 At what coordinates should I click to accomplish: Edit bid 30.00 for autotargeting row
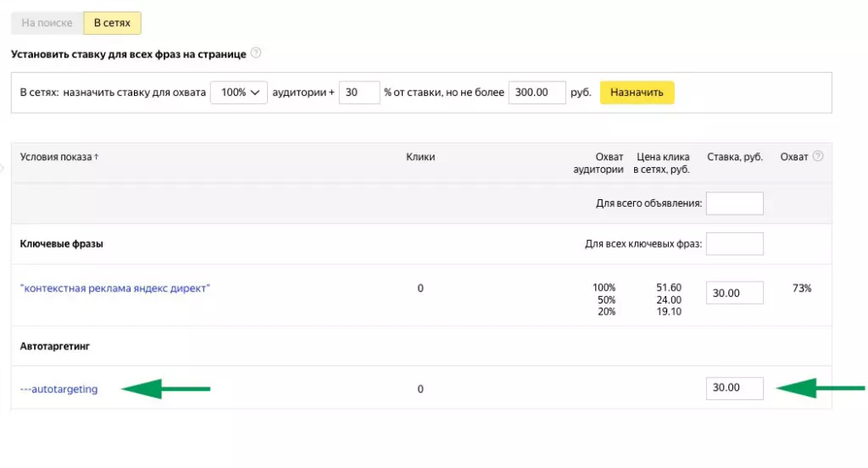[735, 388]
